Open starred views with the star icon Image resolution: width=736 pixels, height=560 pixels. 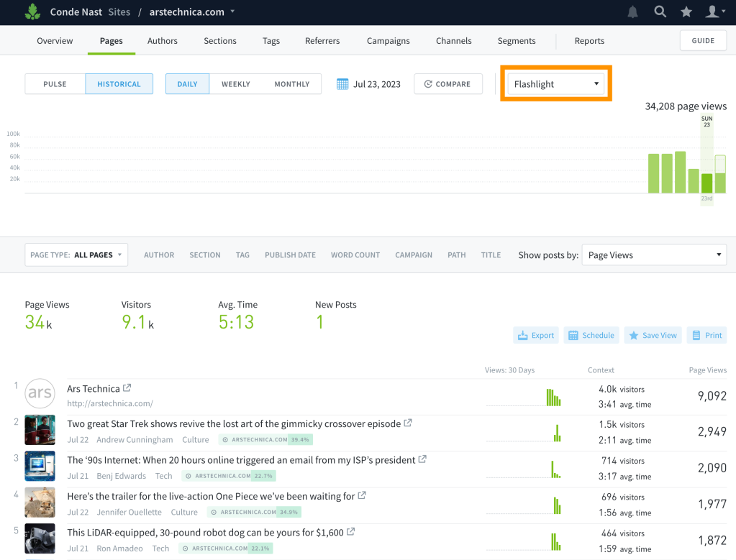pos(686,12)
